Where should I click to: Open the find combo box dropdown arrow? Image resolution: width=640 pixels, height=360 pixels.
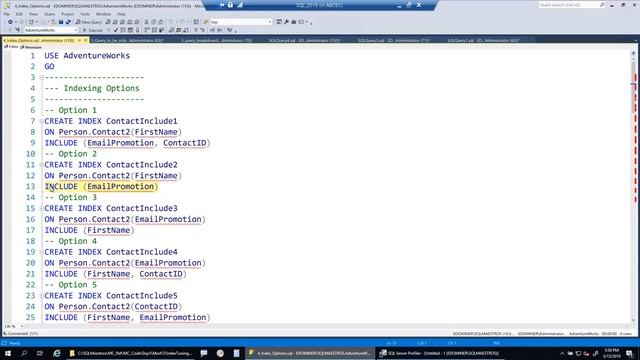pyautogui.click(x=270, y=22)
